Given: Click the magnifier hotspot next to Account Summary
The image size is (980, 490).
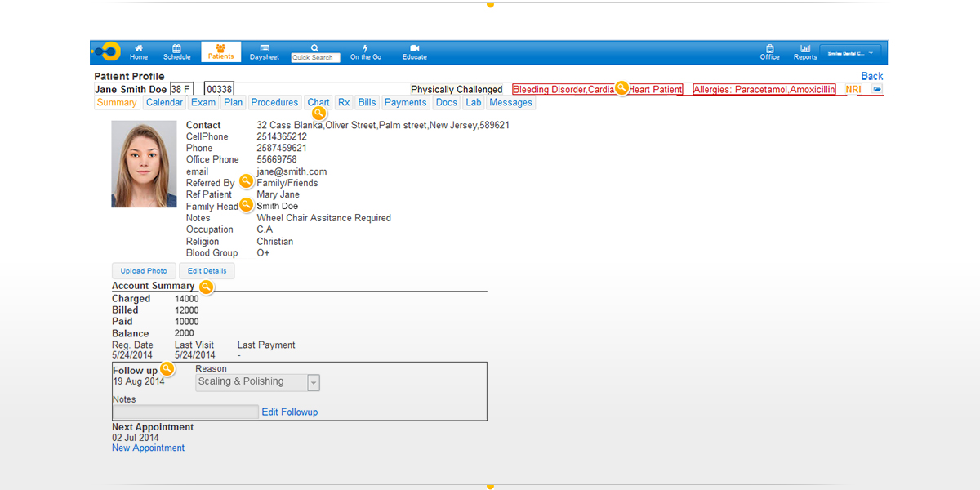Looking at the screenshot, I should 207,287.
